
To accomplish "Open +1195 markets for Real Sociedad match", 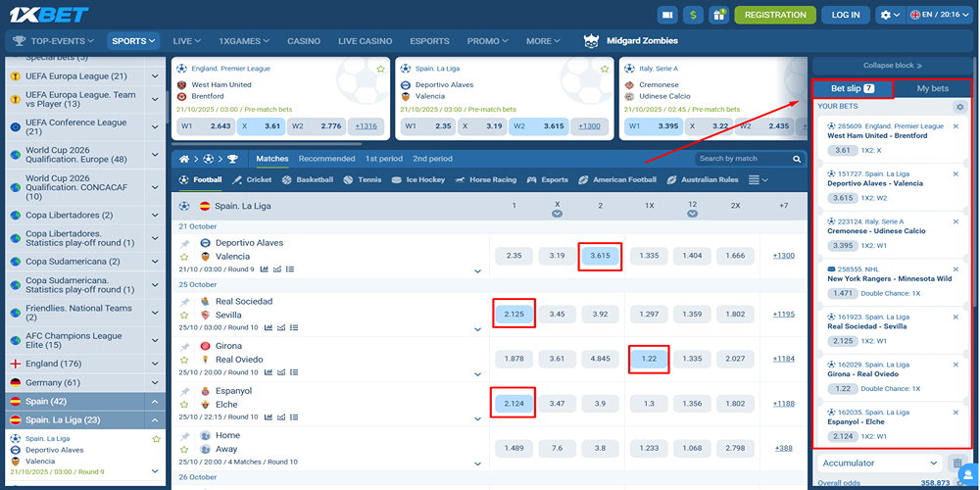I will coord(784,314).
